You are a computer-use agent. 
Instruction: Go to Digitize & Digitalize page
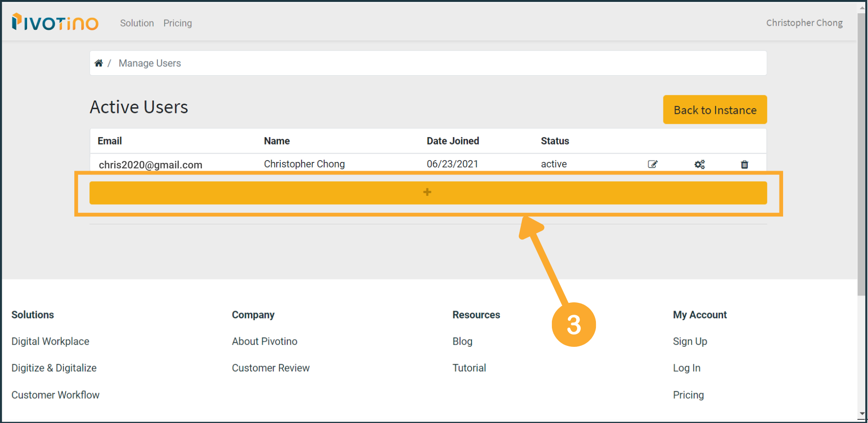(x=54, y=368)
